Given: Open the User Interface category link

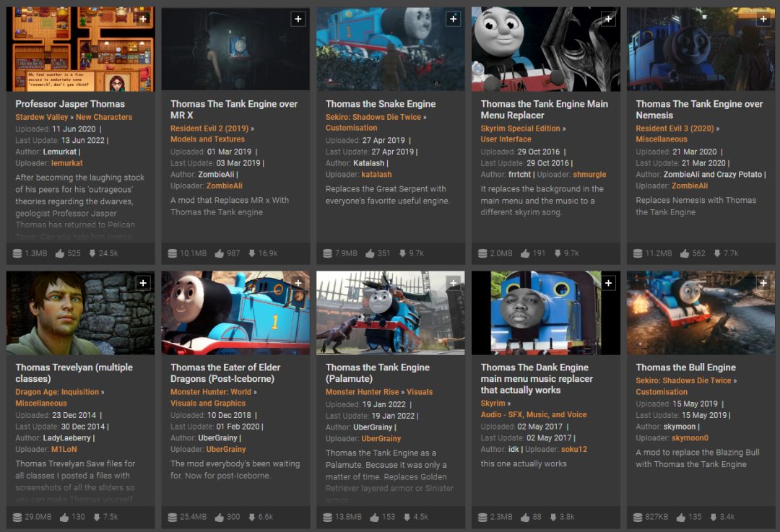Looking at the screenshot, I should click(506, 139).
